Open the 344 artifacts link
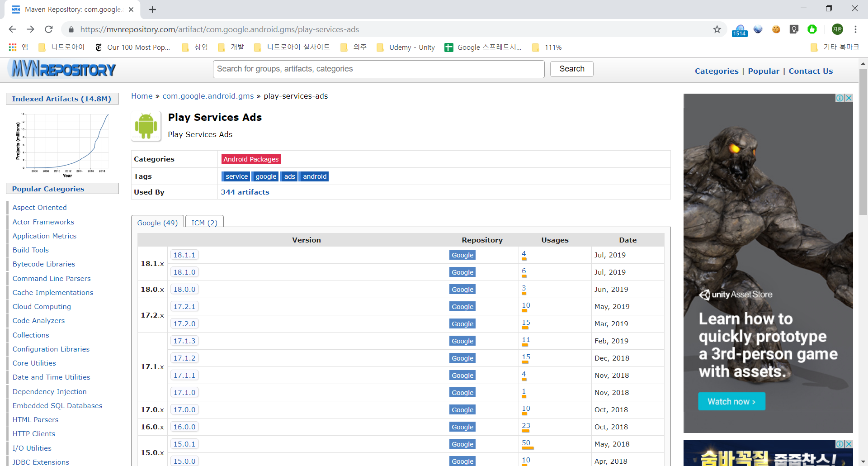 [x=245, y=192]
